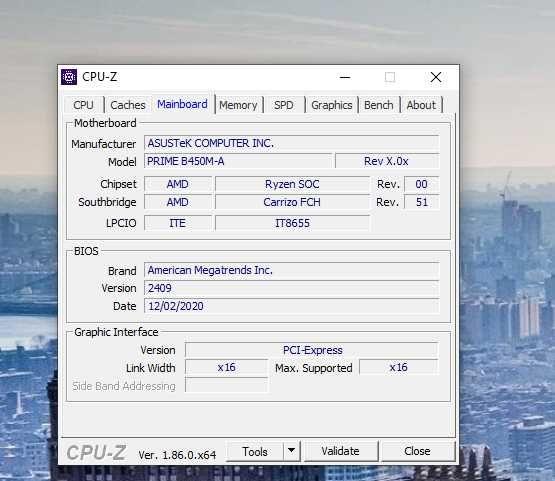Click the Close button at bottom
This screenshot has height=481, width=555.
417,451
